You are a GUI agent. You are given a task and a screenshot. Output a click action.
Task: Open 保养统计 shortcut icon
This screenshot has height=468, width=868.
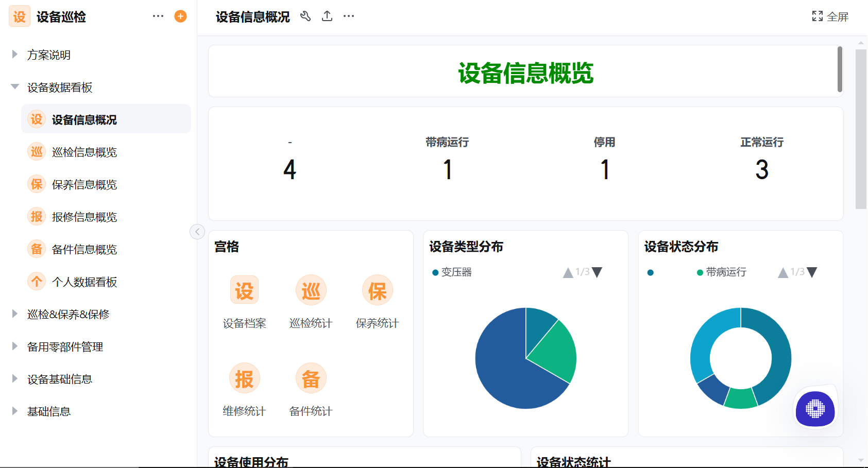click(377, 290)
